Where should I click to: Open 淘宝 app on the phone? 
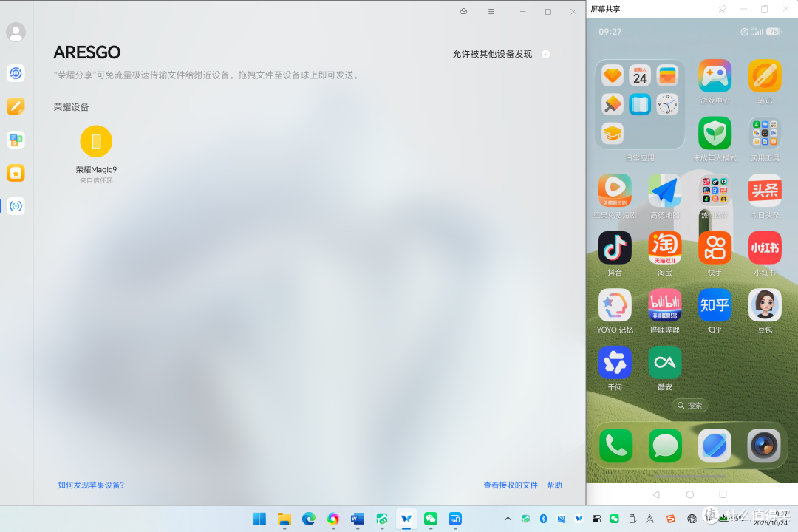point(665,248)
